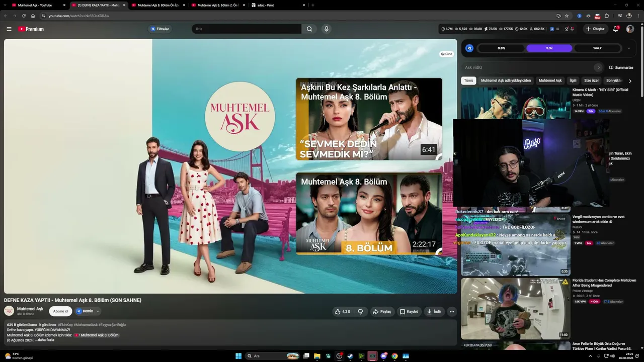
Task: Open the 6:41 şarkılarla anlattı end-screen video
Action: click(369, 119)
